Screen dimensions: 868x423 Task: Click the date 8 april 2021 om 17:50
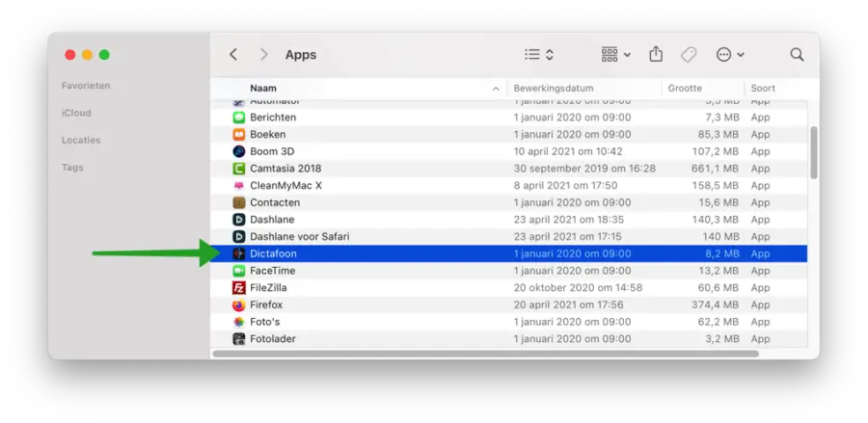click(566, 186)
